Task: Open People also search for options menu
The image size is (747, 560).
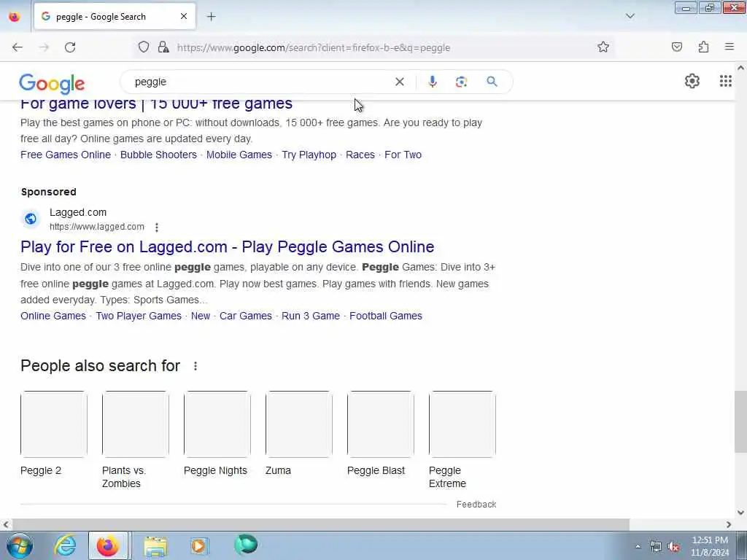Action: (x=196, y=366)
